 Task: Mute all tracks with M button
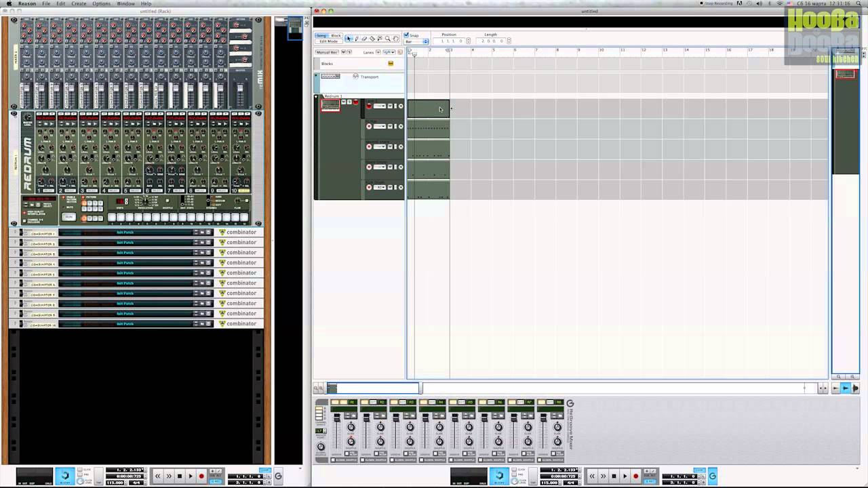pos(344,52)
